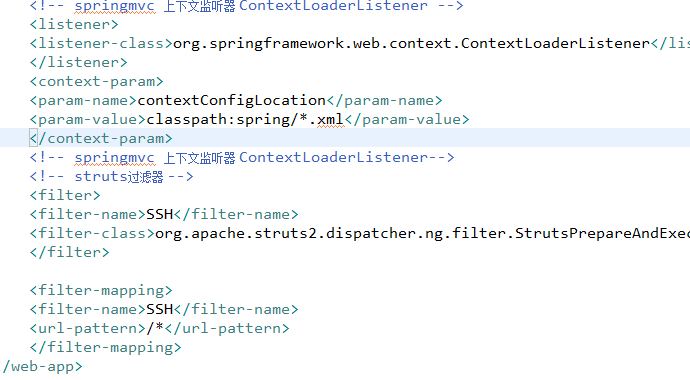The image size is (690, 380).
Task: Click the opening <context-param> tag
Action: tap(96, 81)
